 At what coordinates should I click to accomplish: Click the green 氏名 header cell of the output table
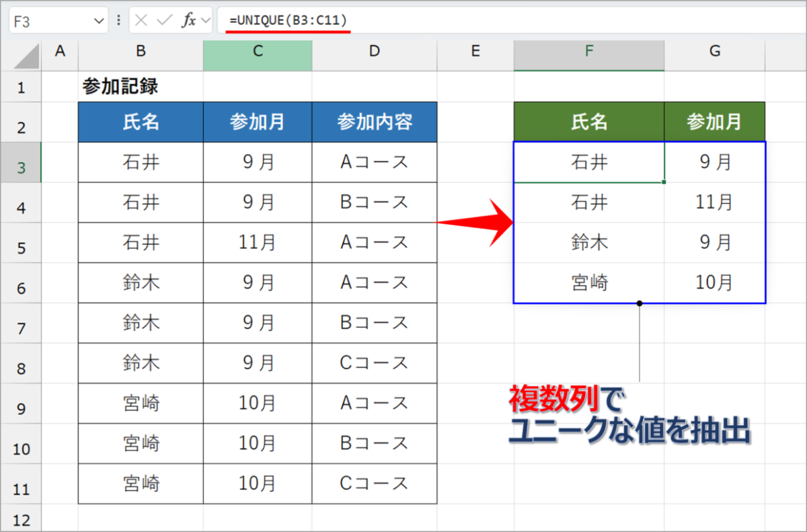(x=588, y=122)
